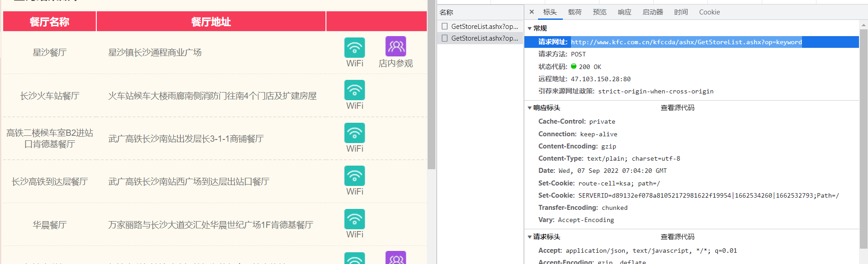Open the 预览 tab

point(599,12)
